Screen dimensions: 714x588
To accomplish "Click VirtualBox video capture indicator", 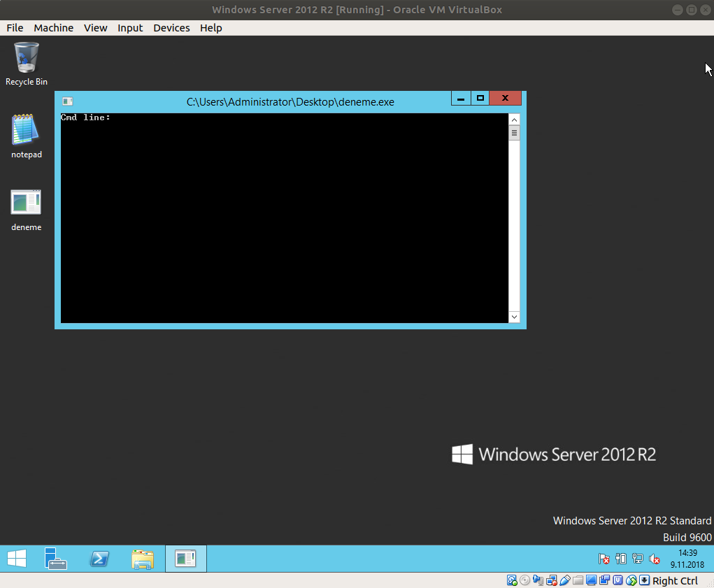I will coord(604,580).
